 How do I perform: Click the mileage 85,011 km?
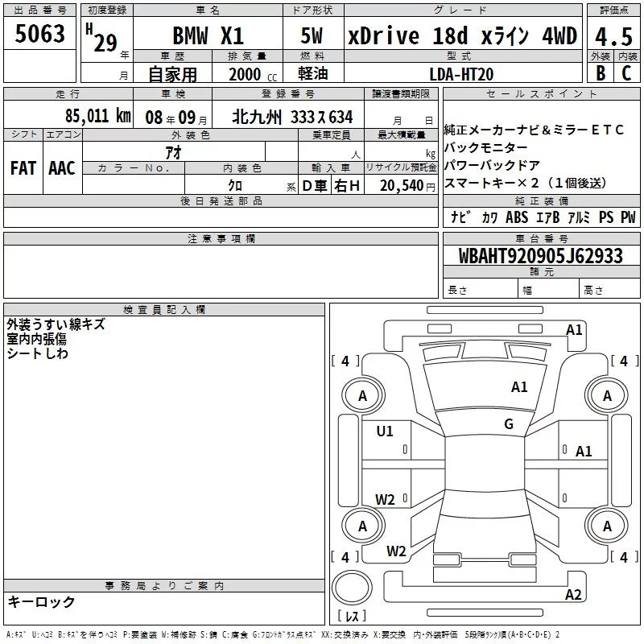tap(97, 116)
